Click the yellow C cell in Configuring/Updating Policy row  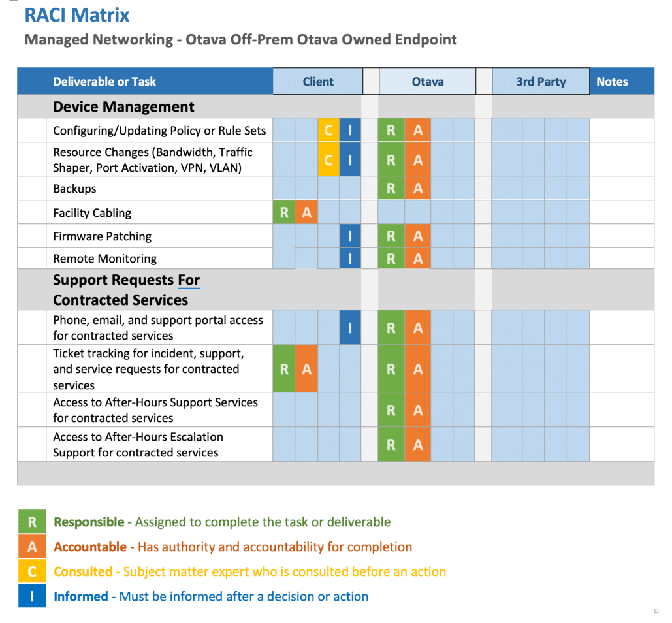(x=328, y=130)
